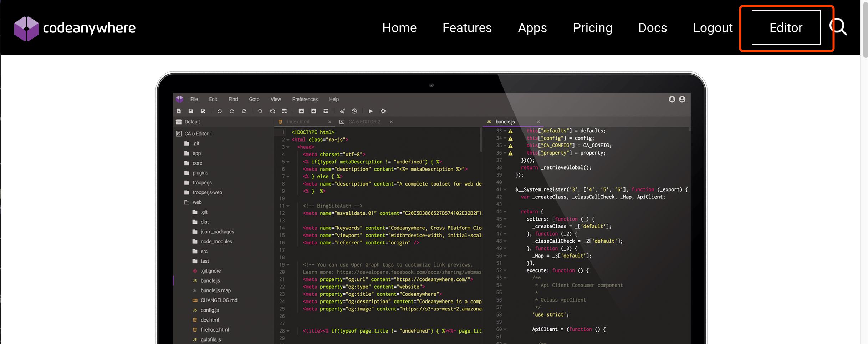The image size is (868, 344).
Task: Click the Undo arrow icon
Action: tap(220, 111)
